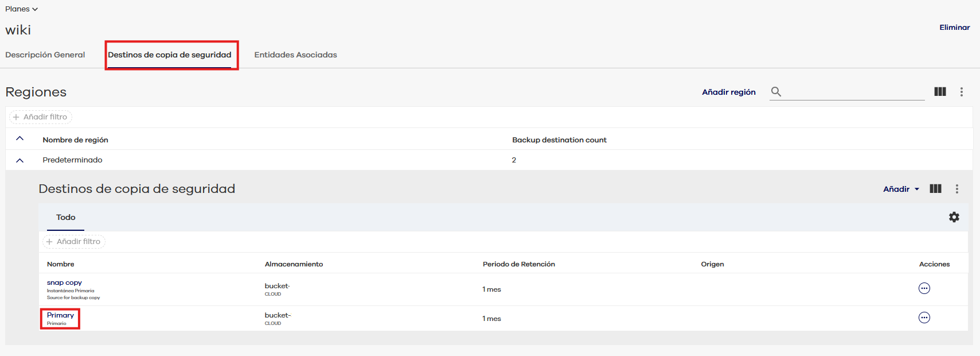The image size is (980, 356).
Task: Click the Eliminar link
Action: pyautogui.click(x=954, y=28)
